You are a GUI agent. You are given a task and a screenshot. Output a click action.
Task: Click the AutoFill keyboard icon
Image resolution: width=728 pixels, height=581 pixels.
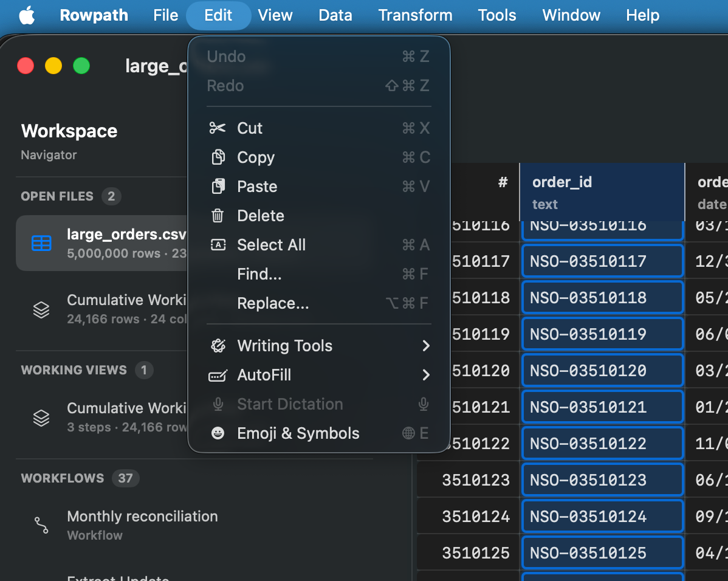[218, 375]
